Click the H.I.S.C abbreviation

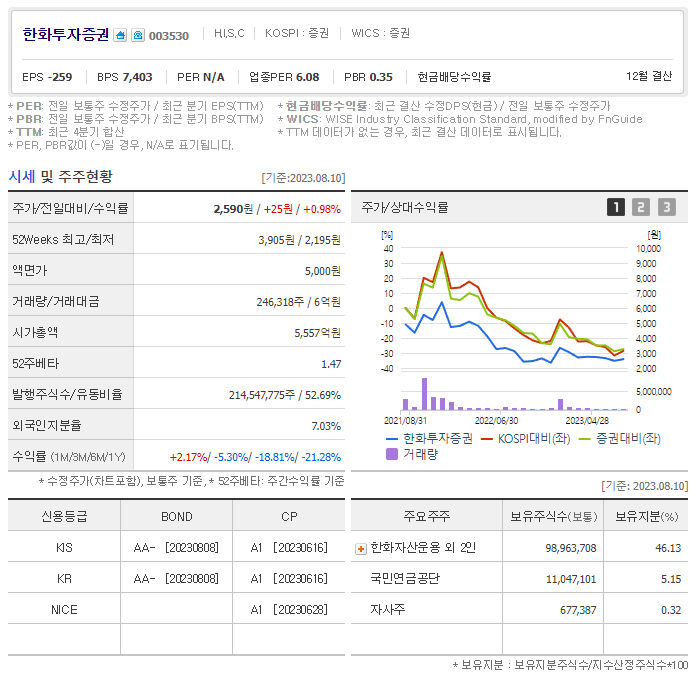pos(229,33)
